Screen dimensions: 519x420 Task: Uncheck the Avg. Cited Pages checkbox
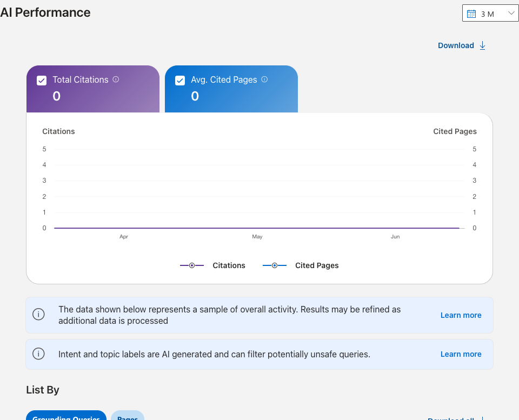tap(180, 81)
